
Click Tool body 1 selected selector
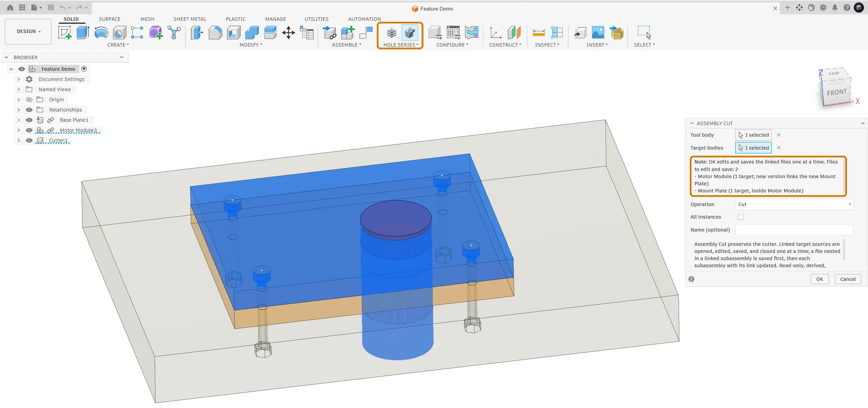click(x=753, y=135)
